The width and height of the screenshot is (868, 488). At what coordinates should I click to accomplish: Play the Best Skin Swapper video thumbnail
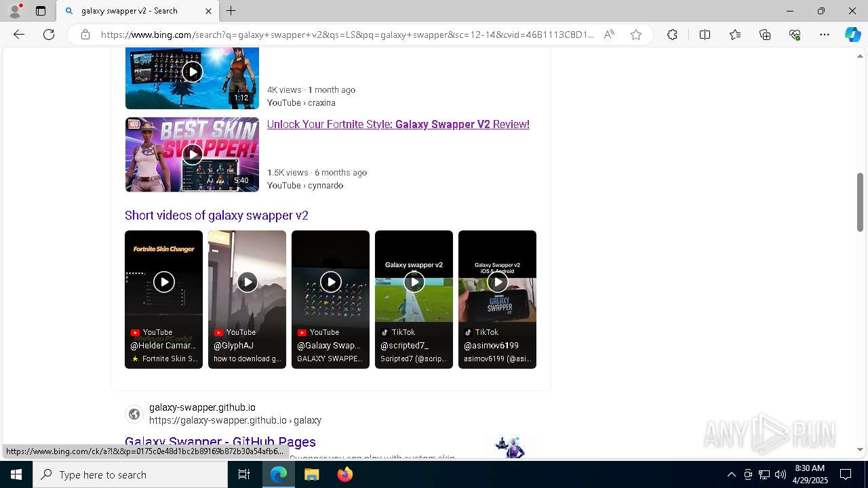[x=192, y=155]
